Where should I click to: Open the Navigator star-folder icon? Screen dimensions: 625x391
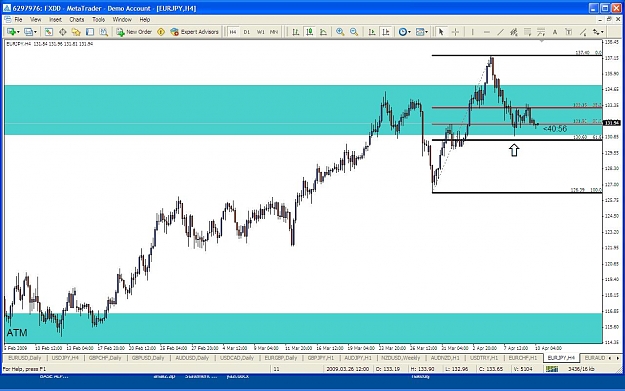pos(76,32)
